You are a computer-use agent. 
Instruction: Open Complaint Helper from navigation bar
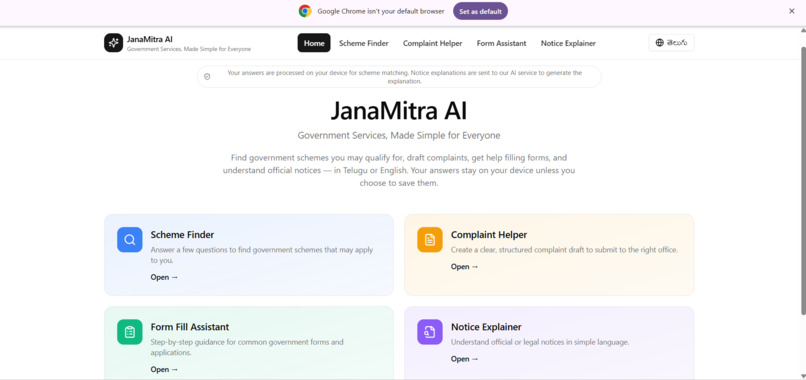(432, 43)
